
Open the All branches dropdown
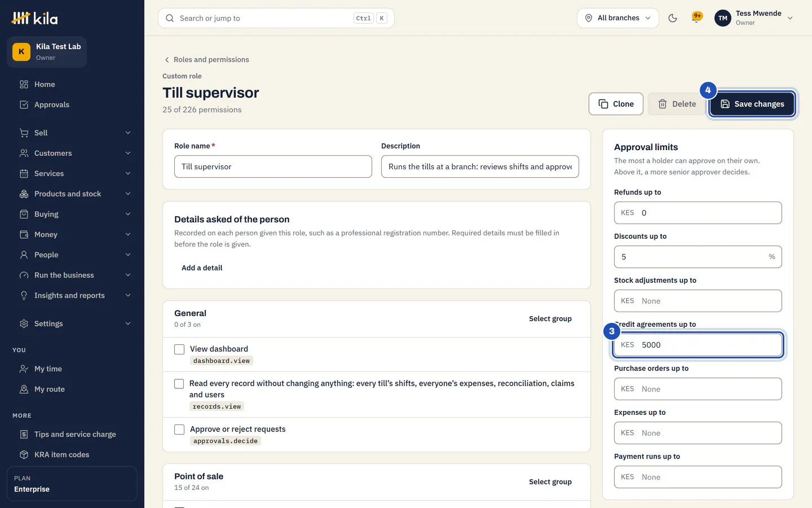click(617, 18)
